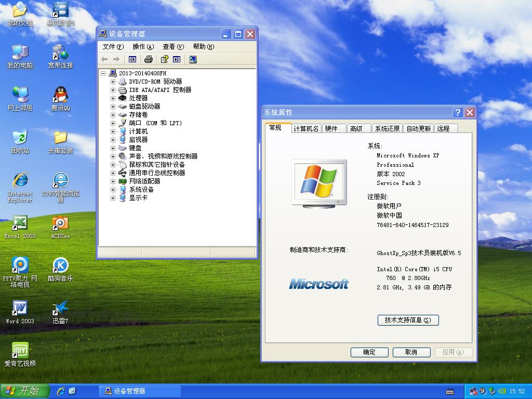Expand the 磁盘驱动器 node

coord(113,107)
